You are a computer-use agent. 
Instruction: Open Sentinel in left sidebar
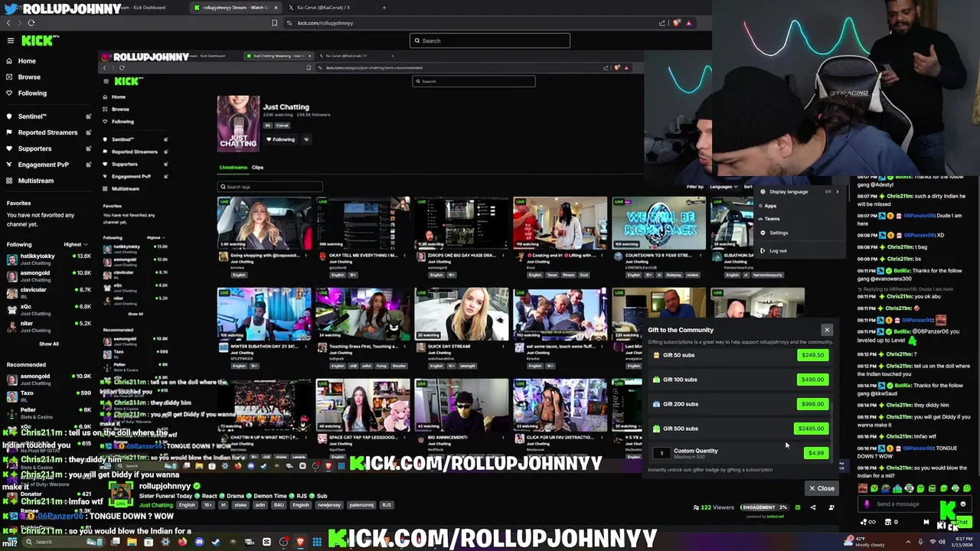click(32, 116)
